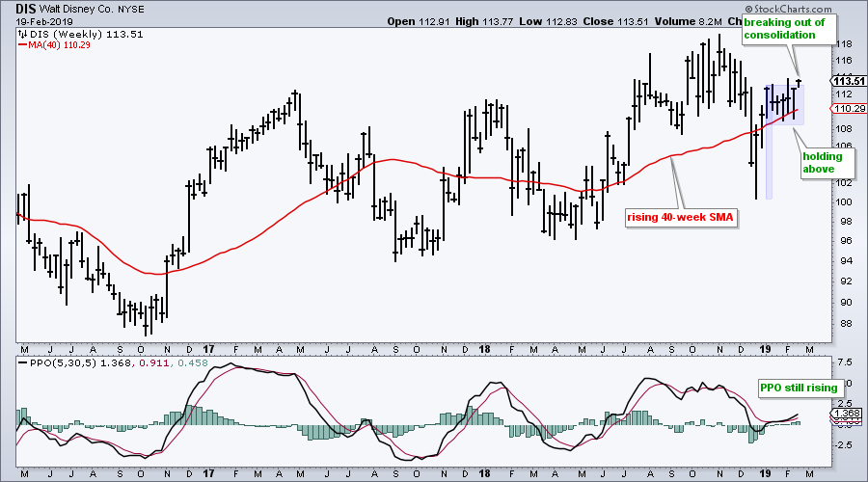Click the '19' year label on the PPO panel's time axis

click(x=765, y=473)
